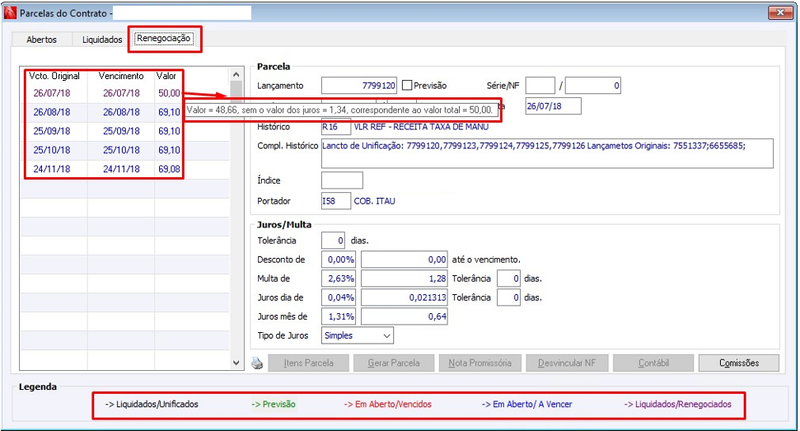Click the Liquidados/Unificados legend entry

(x=152, y=404)
